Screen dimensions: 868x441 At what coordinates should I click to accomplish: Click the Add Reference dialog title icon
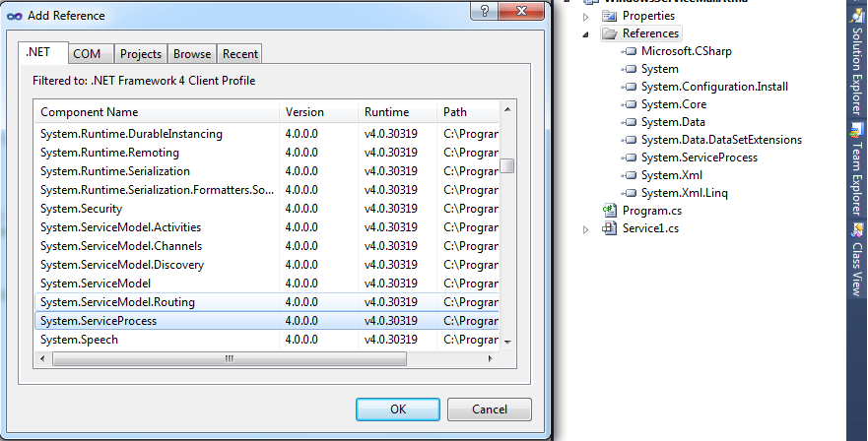click(15, 16)
